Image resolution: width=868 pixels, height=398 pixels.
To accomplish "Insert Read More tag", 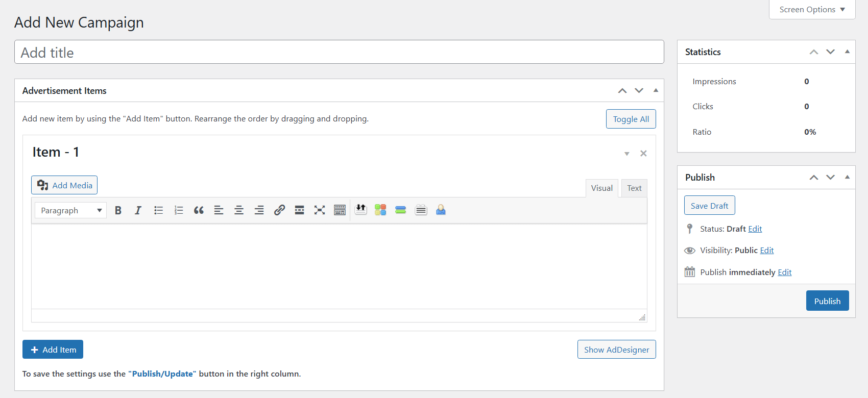I will (299, 210).
